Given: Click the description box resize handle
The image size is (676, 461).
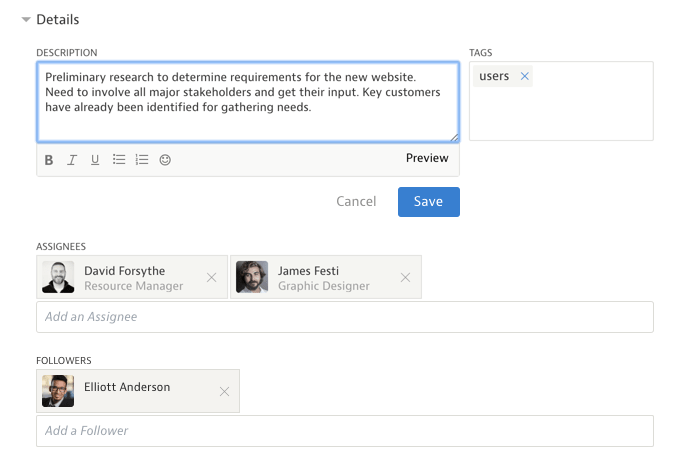Looking at the screenshot, I should pos(454,137).
